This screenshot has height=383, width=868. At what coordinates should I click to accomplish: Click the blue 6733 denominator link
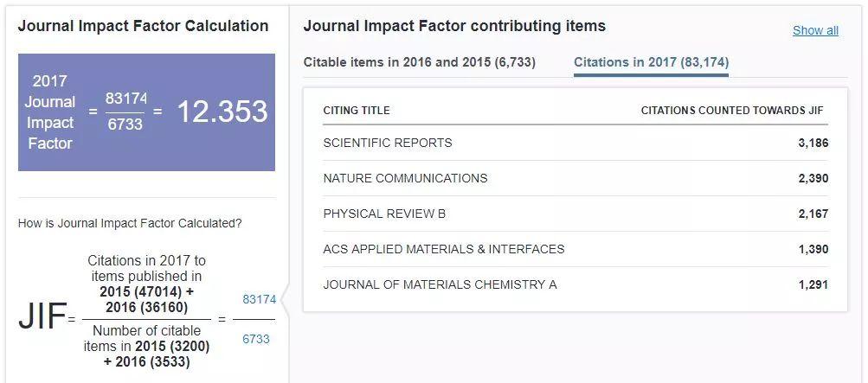(x=256, y=339)
